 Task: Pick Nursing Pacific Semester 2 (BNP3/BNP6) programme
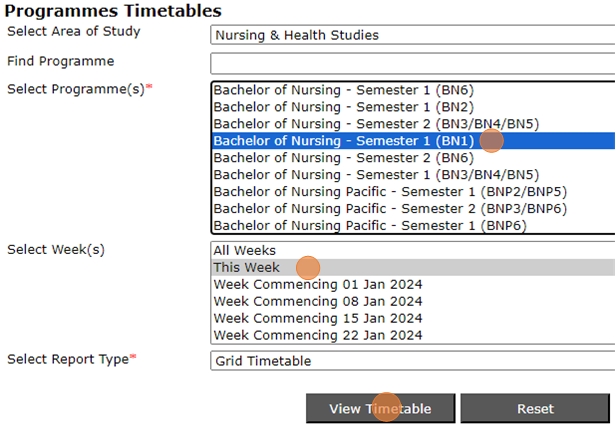[390, 209]
